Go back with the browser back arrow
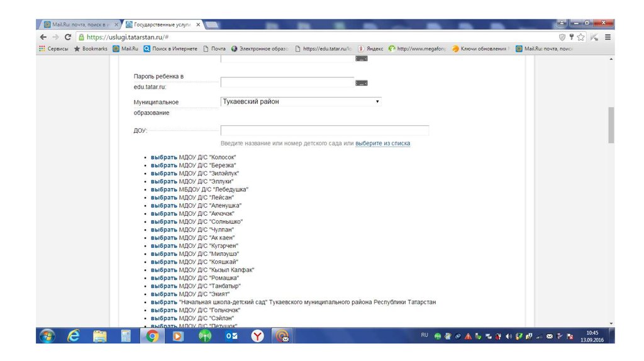The image size is (644, 361). tap(43, 37)
